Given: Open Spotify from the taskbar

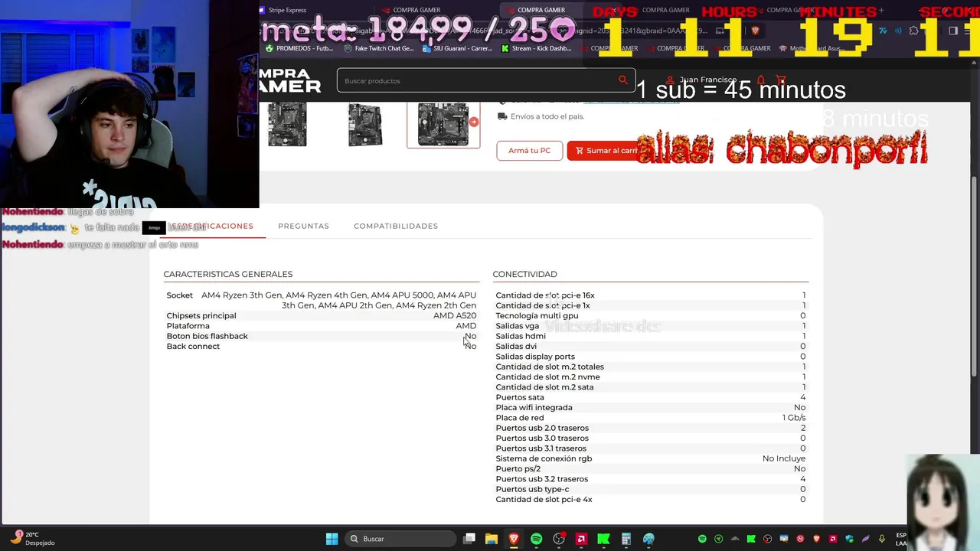Looking at the screenshot, I should coord(536,539).
